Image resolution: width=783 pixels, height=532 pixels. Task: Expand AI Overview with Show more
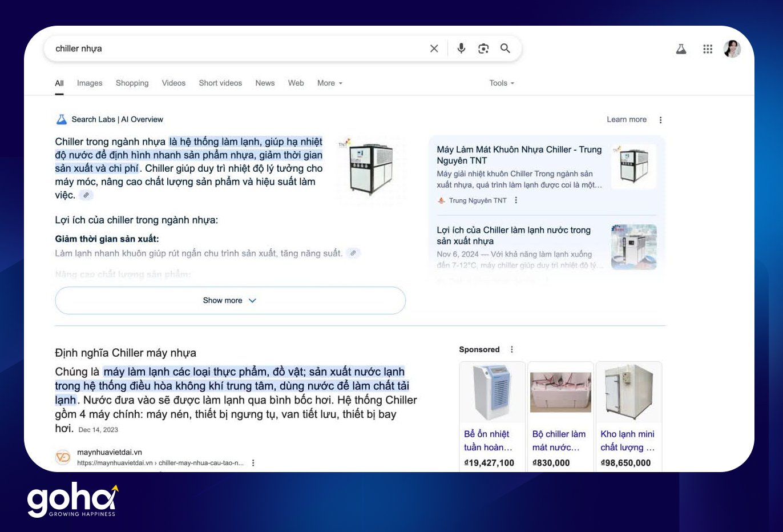pos(230,300)
